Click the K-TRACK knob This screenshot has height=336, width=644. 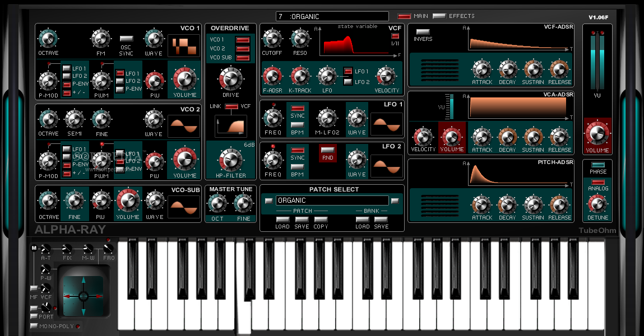(300, 76)
